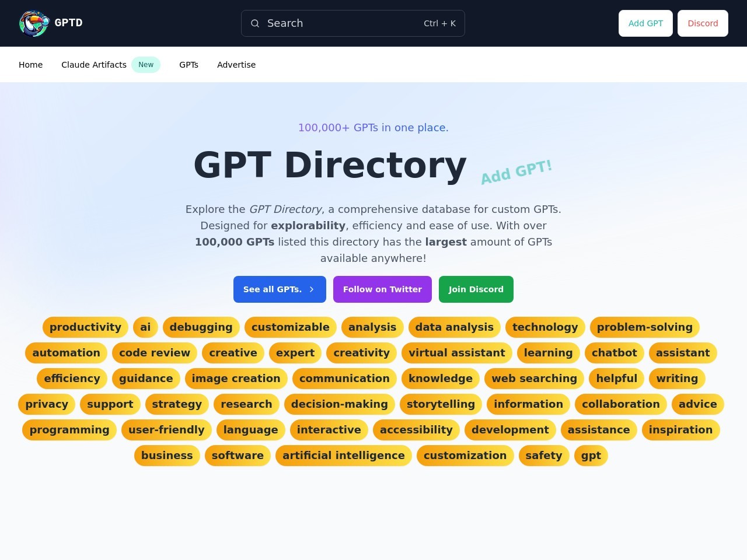Pick the assistance tag
Image resolution: width=747 pixels, height=560 pixels.
coord(599,430)
